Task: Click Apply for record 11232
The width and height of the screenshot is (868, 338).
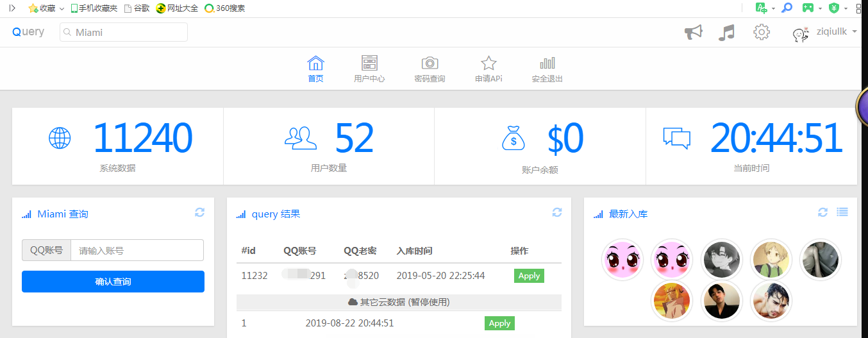Action: click(x=528, y=276)
